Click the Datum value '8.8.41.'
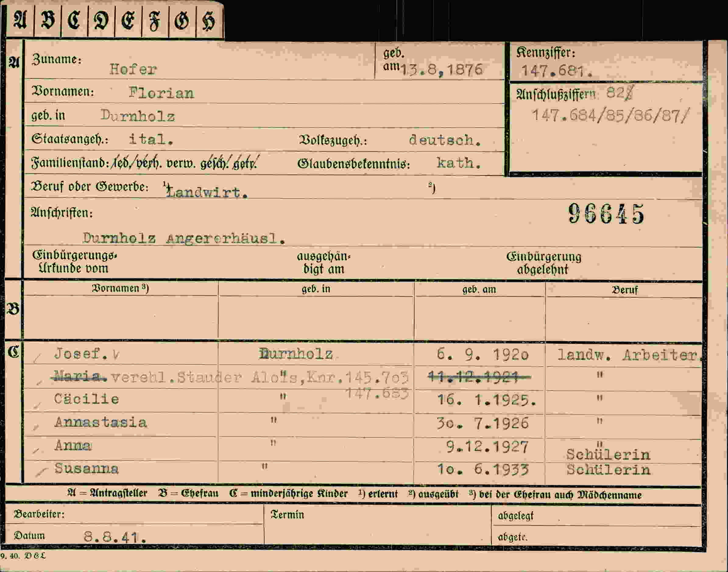 115,538
